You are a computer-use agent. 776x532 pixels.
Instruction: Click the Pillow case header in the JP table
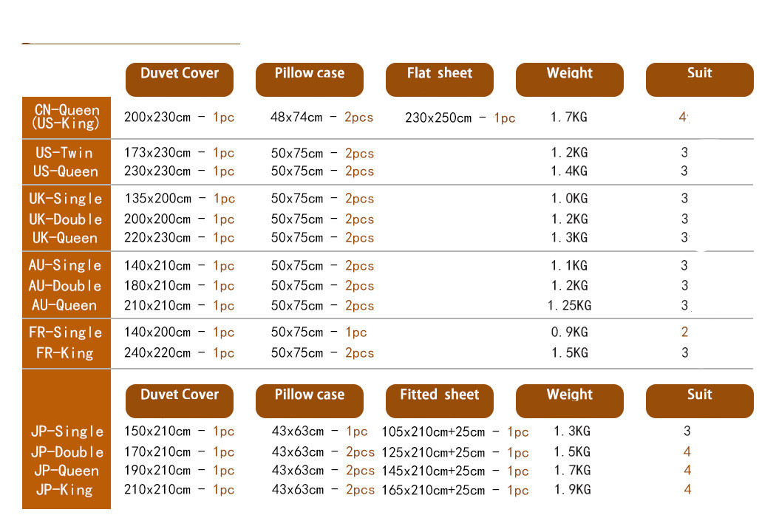(309, 400)
